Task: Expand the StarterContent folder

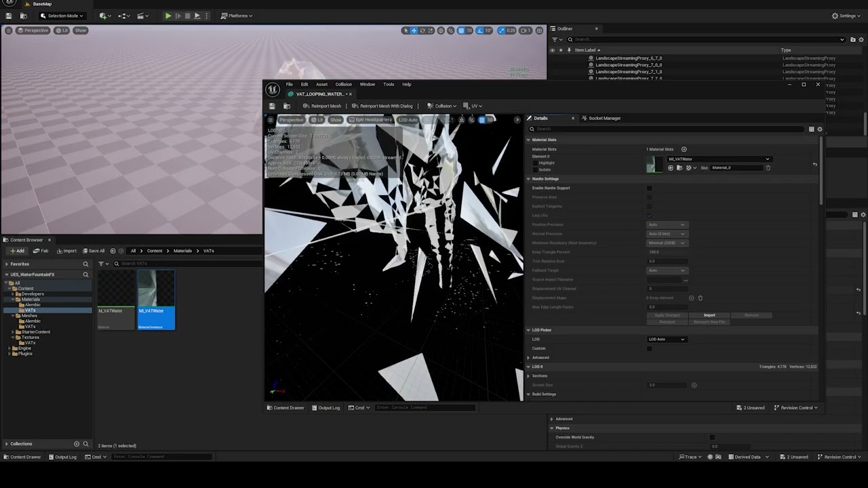Action: pos(14,331)
